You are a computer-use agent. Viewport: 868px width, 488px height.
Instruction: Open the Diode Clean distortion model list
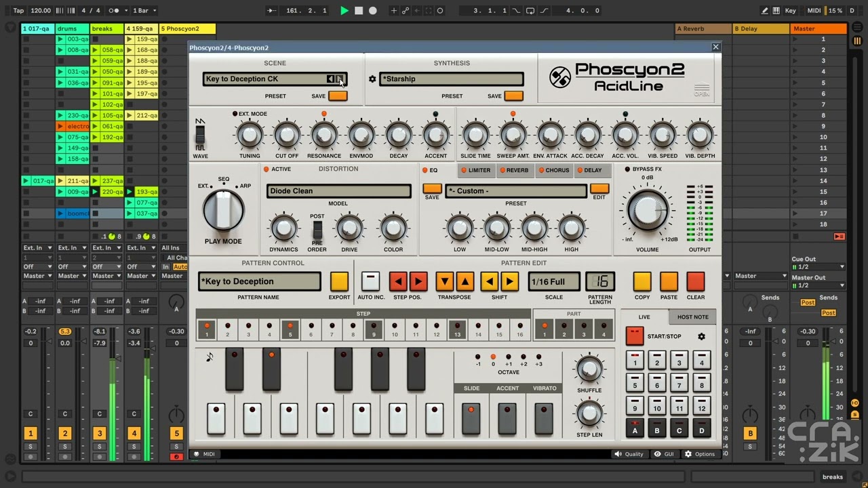point(338,191)
